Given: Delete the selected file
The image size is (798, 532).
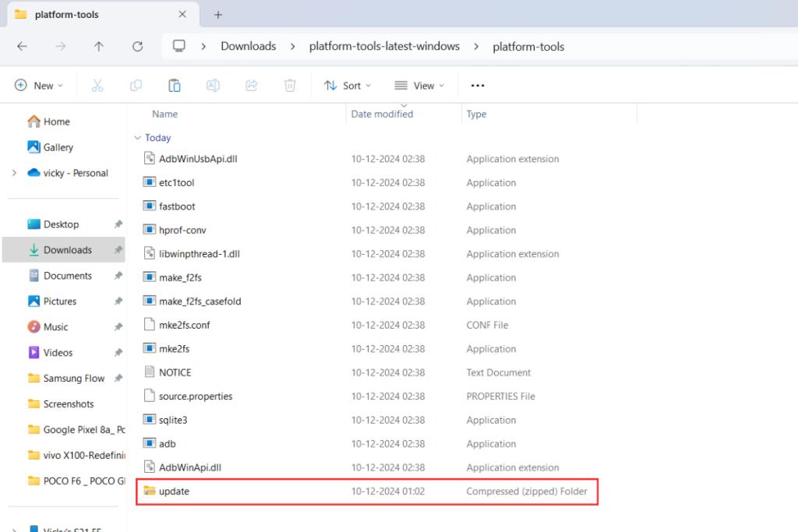Looking at the screenshot, I should 289,86.
